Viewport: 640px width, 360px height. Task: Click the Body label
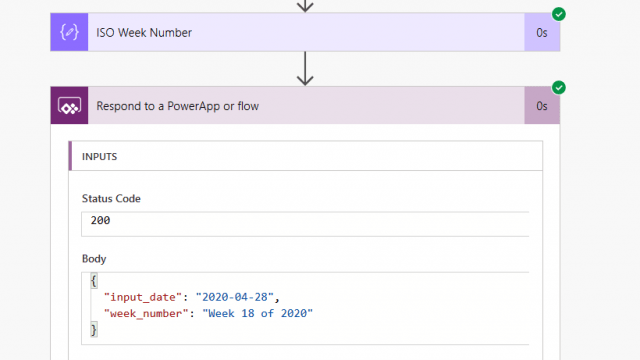[x=94, y=259]
